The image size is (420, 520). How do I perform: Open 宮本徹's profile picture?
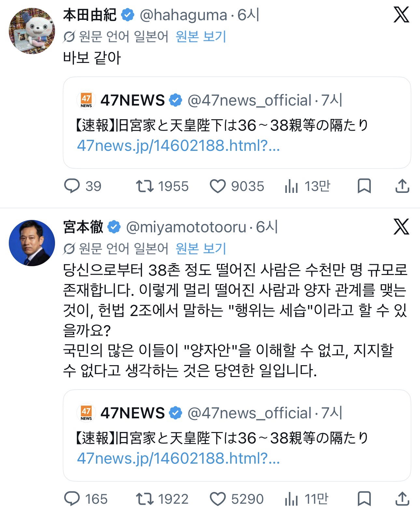[32, 243]
